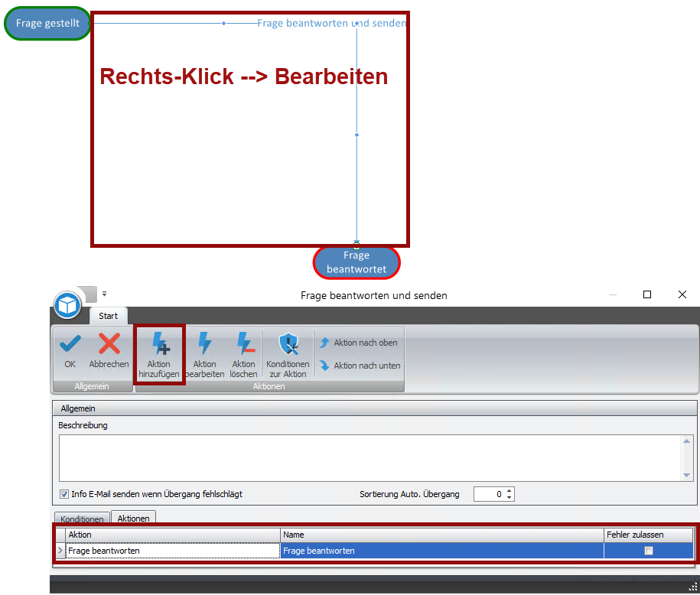The height and width of the screenshot is (595, 700).
Task: Click the window resize grip in status bar
Action: (x=693, y=587)
